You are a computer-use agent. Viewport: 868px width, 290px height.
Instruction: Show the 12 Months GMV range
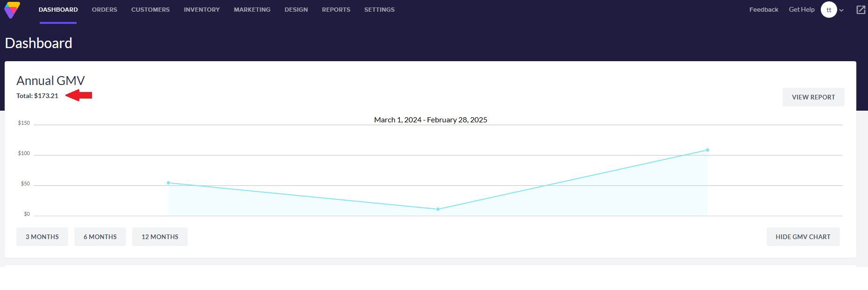[160, 237]
